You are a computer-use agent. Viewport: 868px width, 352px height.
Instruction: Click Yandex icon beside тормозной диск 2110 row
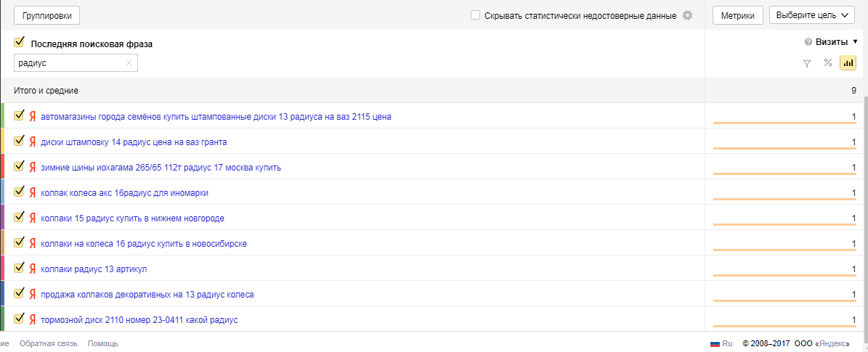tap(32, 320)
